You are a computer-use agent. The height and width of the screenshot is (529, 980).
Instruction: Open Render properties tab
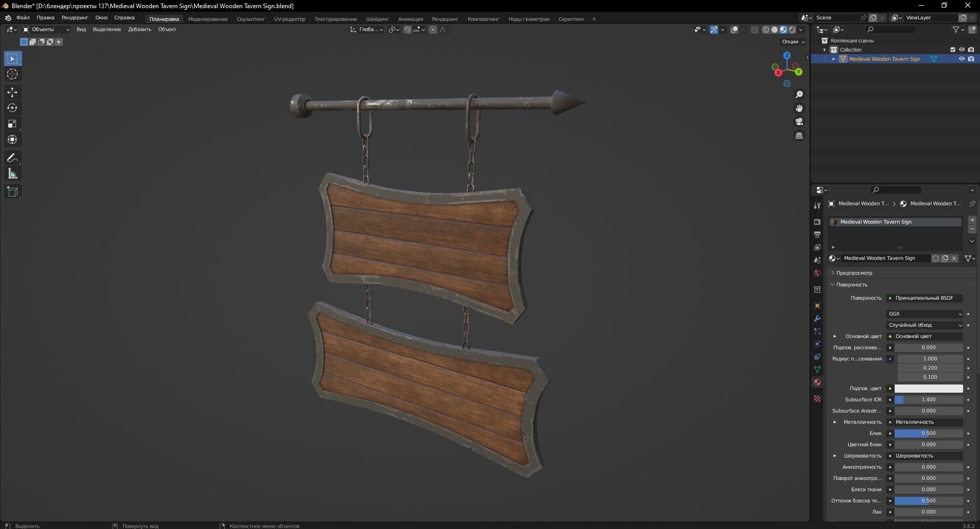817,222
